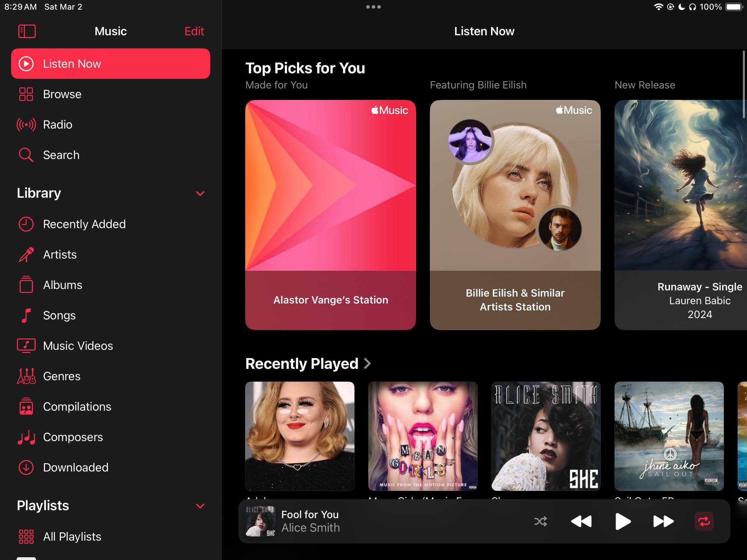Open All Playlists
Screen dimensions: 747x560
[72, 536]
